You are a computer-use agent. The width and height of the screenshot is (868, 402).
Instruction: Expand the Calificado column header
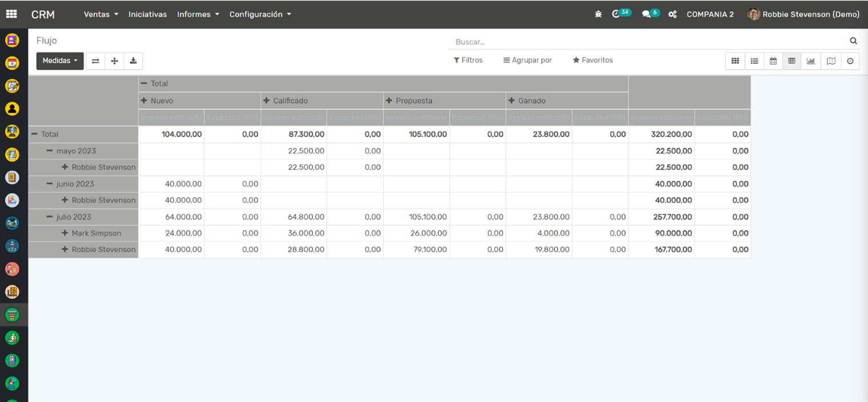tap(285, 101)
